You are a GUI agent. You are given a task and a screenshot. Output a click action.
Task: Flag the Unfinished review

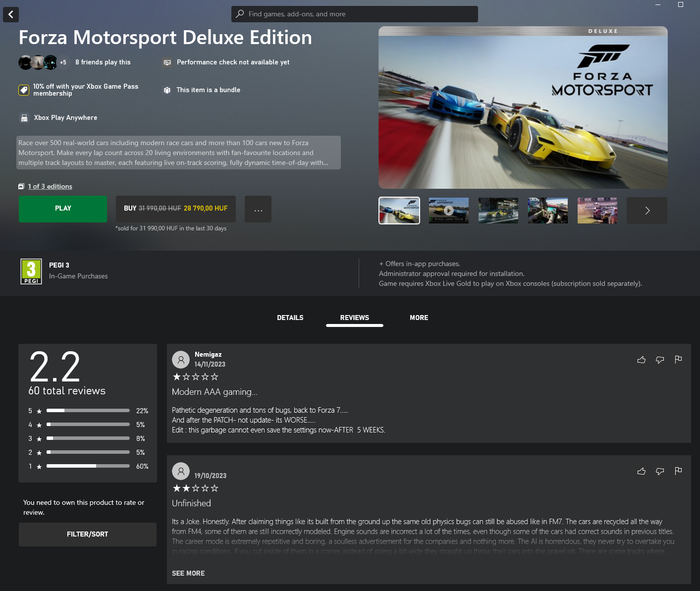(x=678, y=471)
